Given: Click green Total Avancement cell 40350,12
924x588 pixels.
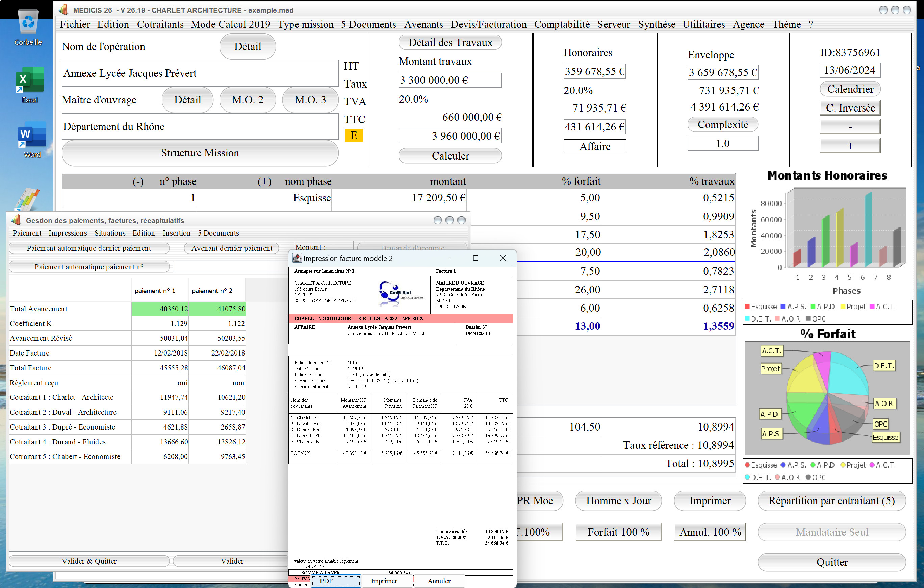Looking at the screenshot, I should click(x=160, y=309).
